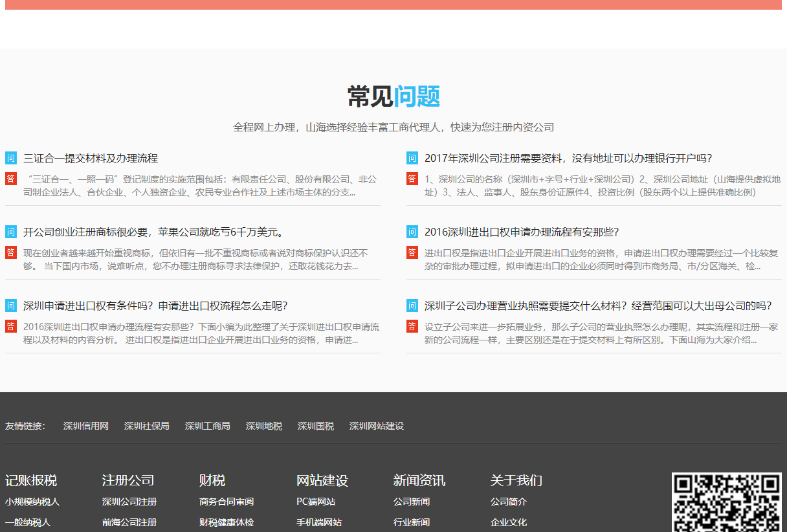This screenshot has height=532, width=787.
Task: Go to 行业新闻 footer link
Action: [412, 522]
